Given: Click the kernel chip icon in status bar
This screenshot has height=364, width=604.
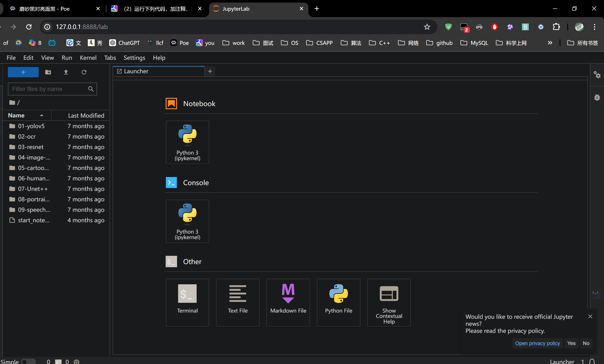Looking at the screenshot, I should click(x=76, y=362).
